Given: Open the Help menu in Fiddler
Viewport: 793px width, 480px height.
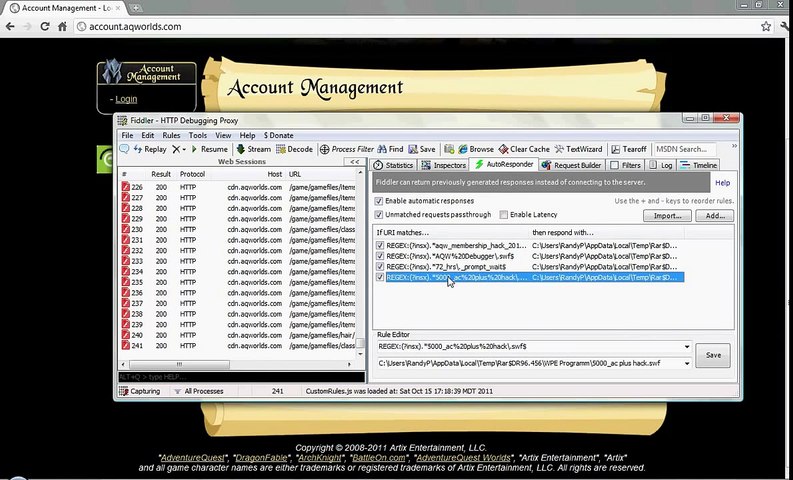Looking at the screenshot, I should coord(247,136).
